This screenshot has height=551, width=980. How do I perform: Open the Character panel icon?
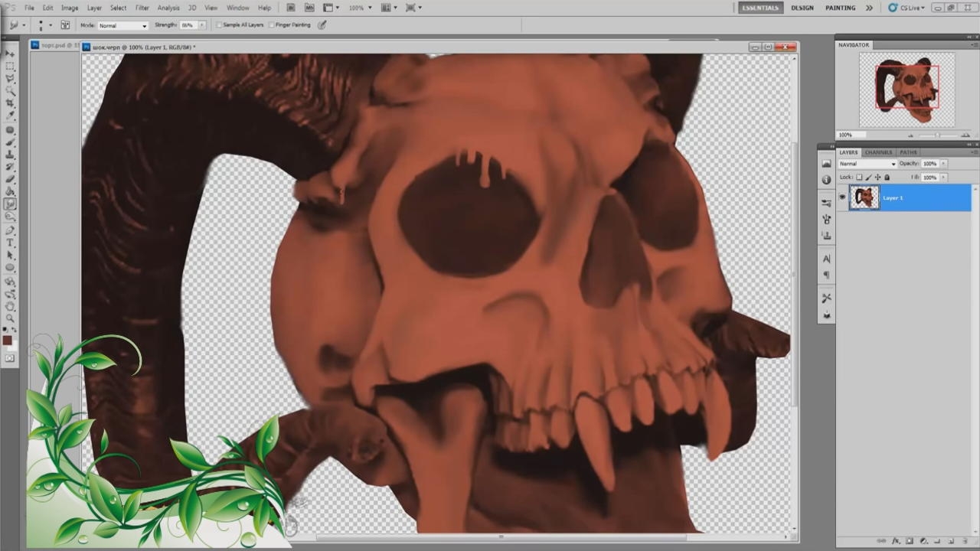826,259
